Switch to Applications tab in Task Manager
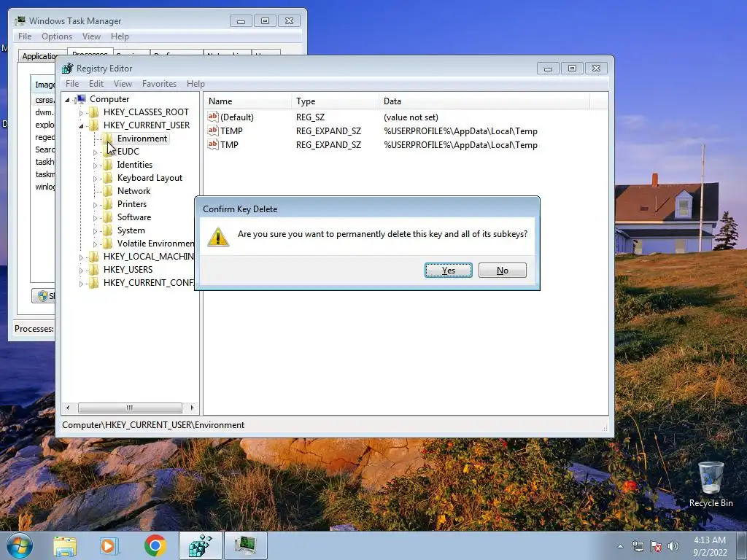The height and width of the screenshot is (560, 747). [x=40, y=56]
